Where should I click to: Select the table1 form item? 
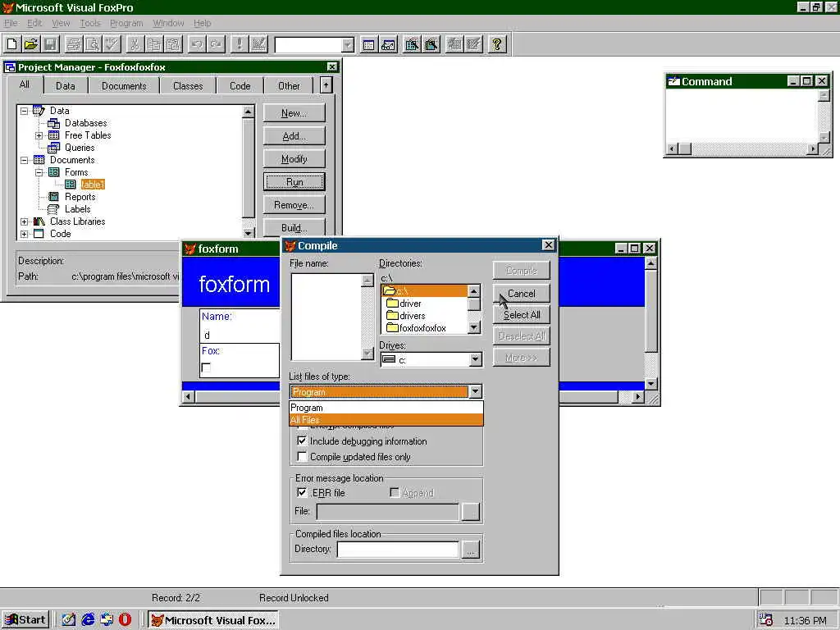(93, 185)
